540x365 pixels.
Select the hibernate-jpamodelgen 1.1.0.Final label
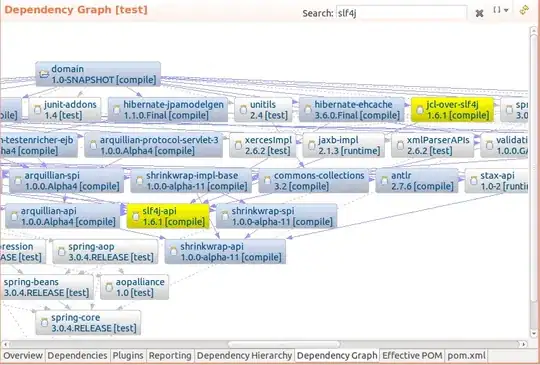point(174,110)
